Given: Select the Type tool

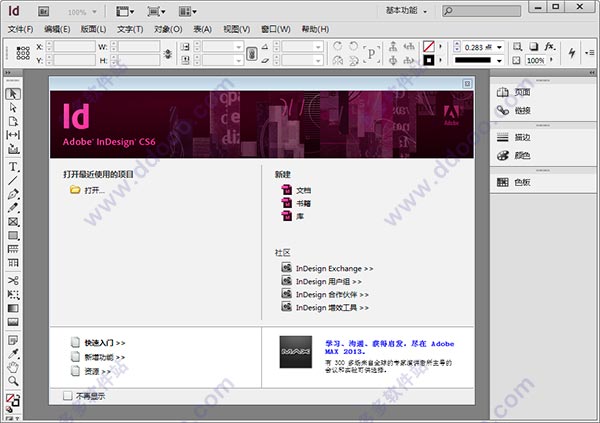Looking at the screenshot, I should [x=13, y=167].
